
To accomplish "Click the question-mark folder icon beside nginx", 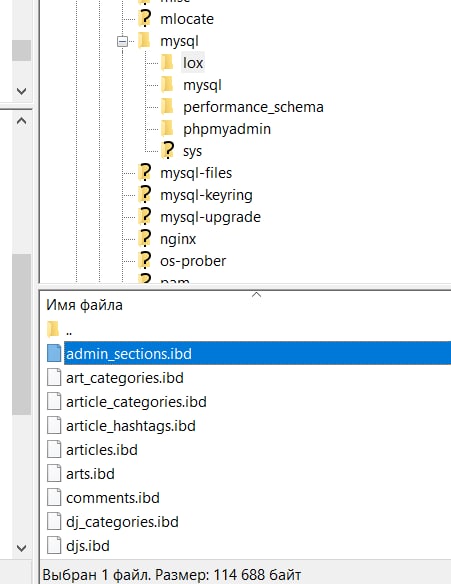I will 144,238.
